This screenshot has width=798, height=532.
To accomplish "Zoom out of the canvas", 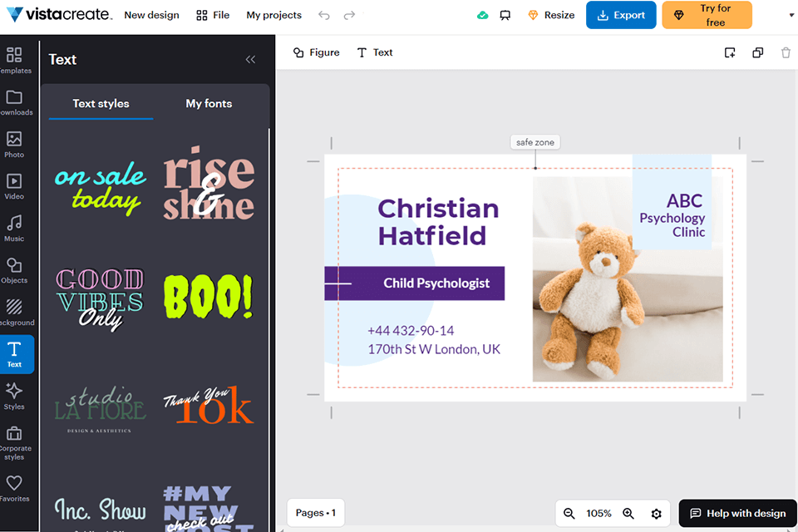I will 569,514.
